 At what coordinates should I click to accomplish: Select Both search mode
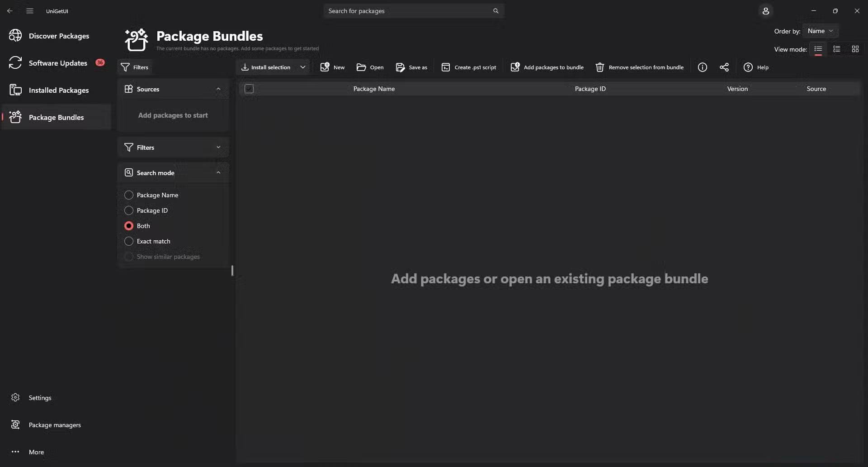pyautogui.click(x=137, y=226)
